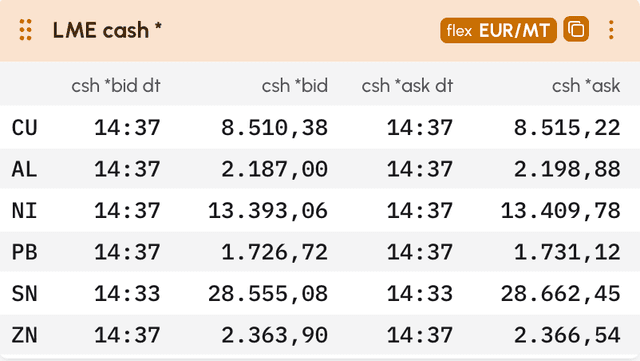This screenshot has height=361, width=640.
Task: Select the AL aluminium row label
Action: (x=24, y=169)
